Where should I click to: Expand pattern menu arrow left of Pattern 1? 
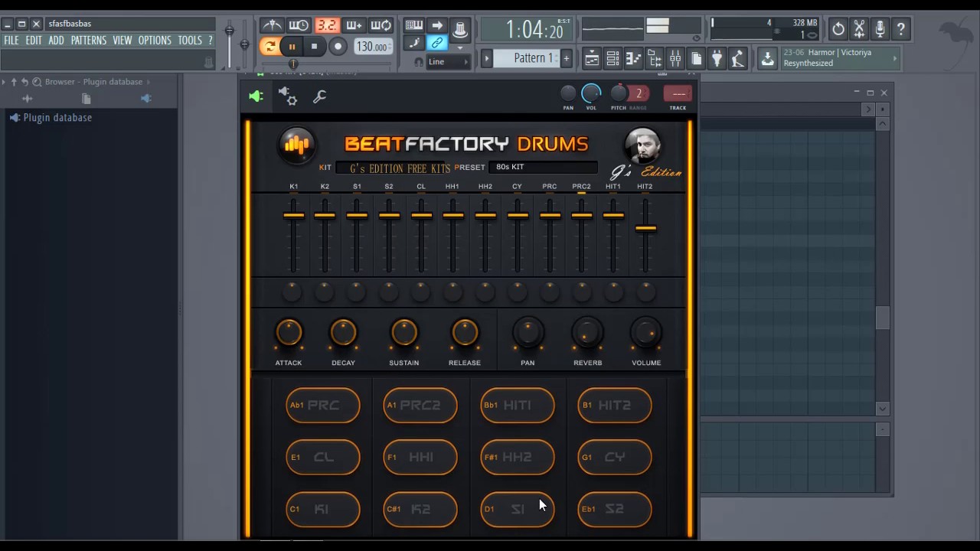click(486, 58)
